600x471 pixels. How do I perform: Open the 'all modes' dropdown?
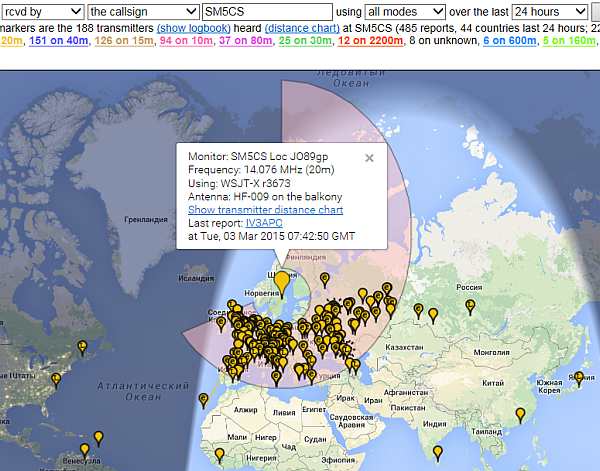pos(405,12)
